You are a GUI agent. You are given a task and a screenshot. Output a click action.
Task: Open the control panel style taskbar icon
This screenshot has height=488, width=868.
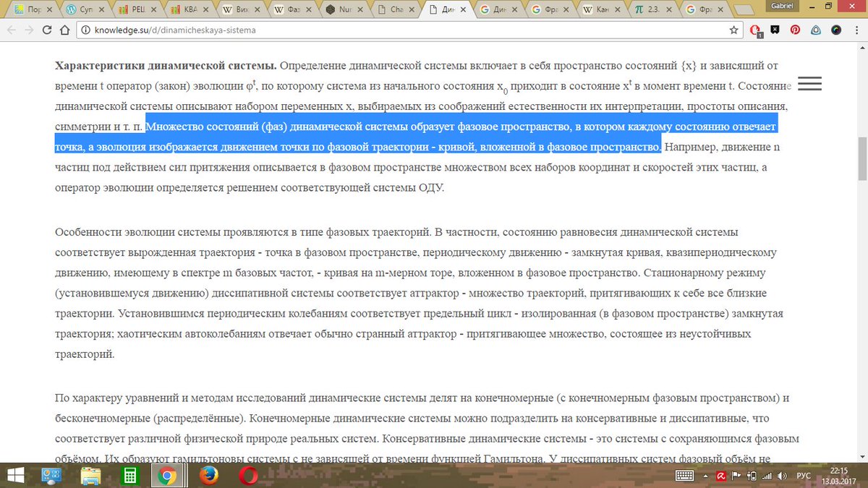point(52,476)
